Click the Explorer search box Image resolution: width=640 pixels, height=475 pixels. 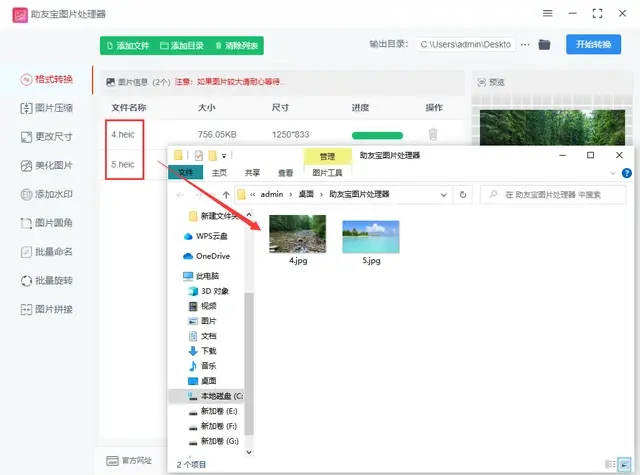click(553, 195)
